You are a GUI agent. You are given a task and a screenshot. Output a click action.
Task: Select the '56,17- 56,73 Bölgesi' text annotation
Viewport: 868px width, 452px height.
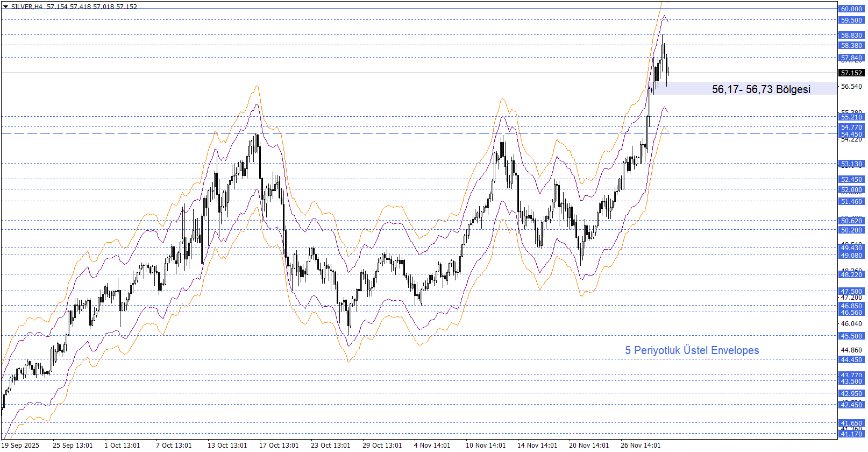(x=760, y=89)
